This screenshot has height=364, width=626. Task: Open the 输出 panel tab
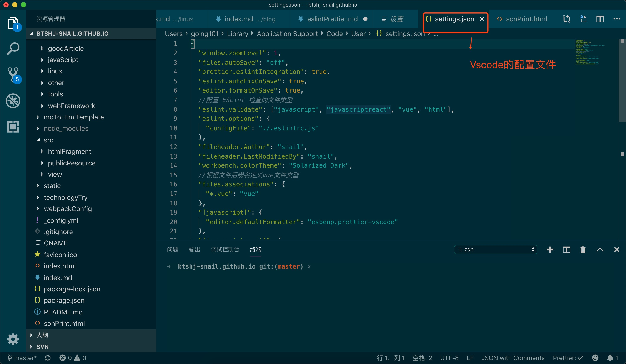(x=194, y=250)
